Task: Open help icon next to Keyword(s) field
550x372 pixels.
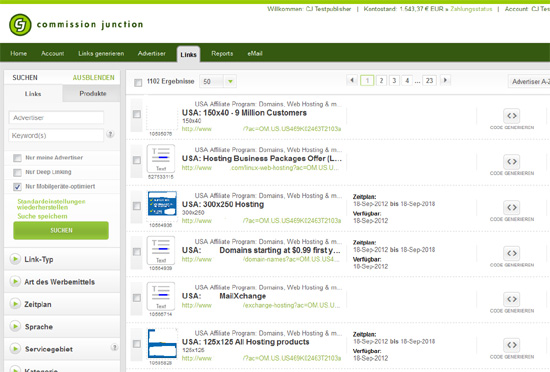Action: click(x=110, y=134)
